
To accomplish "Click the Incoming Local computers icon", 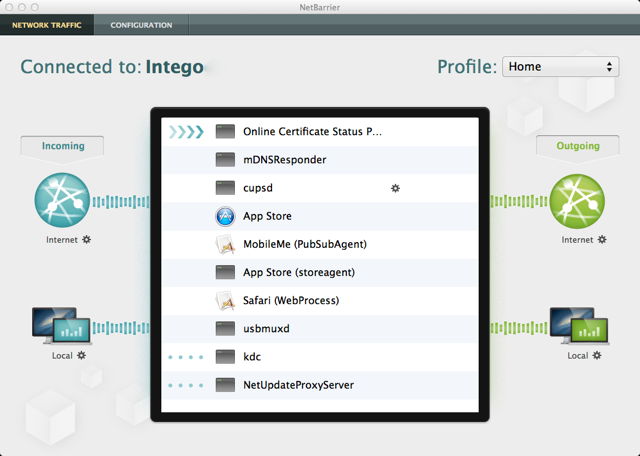I will (62, 325).
